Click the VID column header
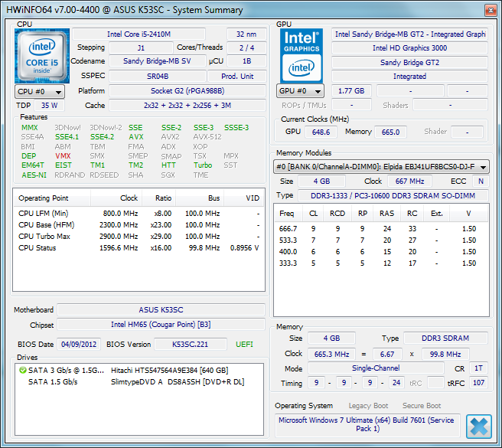 244,198
